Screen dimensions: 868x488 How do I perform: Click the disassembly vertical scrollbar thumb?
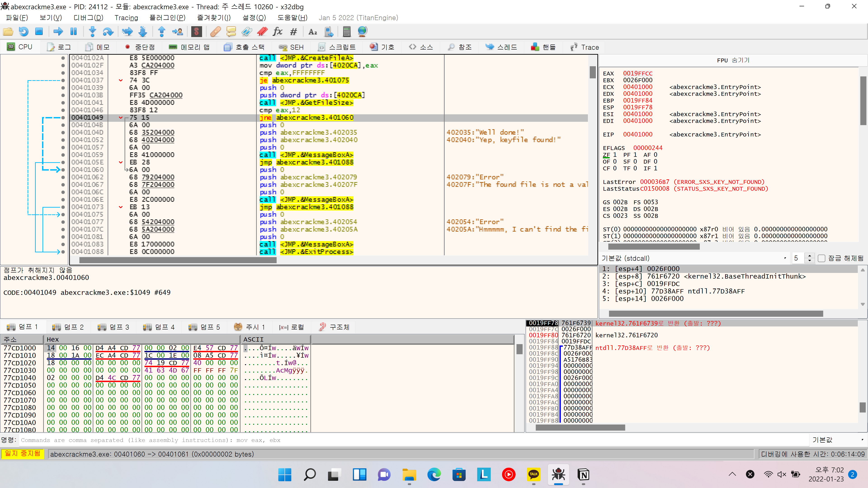[x=593, y=72]
